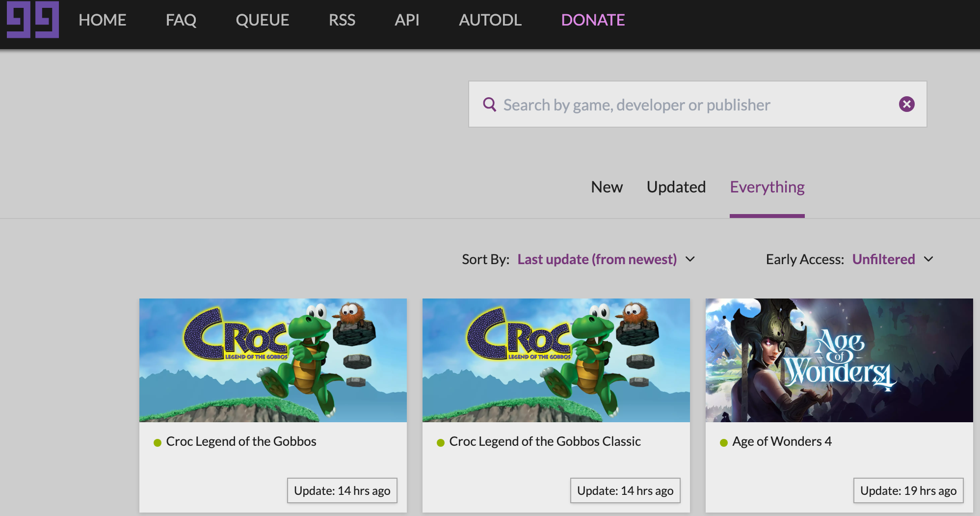
Task: Select the Everything tab
Action: point(767,187)
